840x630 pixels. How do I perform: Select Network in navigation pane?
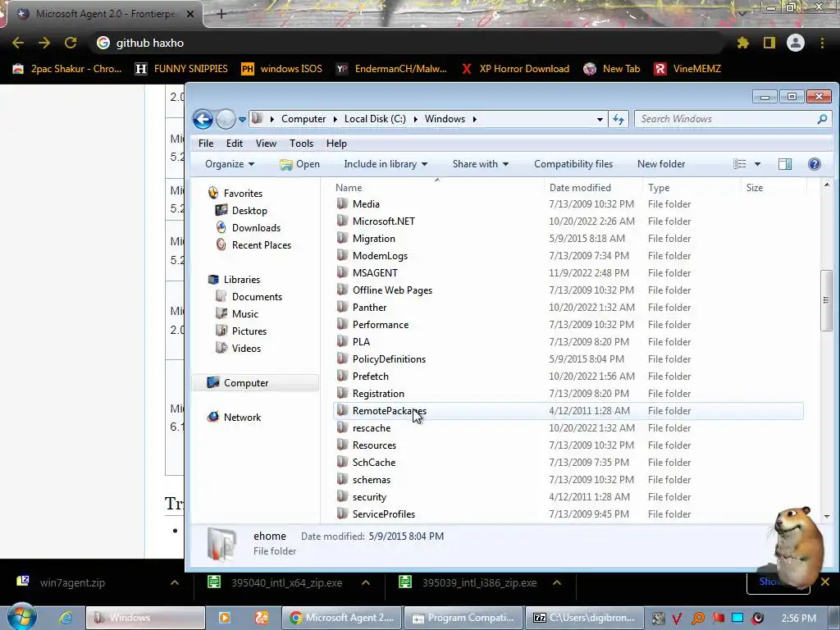242,418
